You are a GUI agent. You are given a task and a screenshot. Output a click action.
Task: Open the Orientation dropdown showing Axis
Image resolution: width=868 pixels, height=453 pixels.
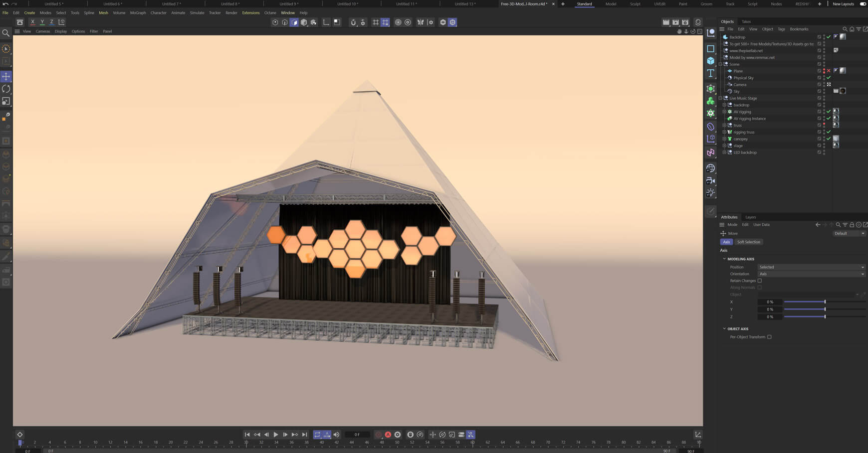812,274
